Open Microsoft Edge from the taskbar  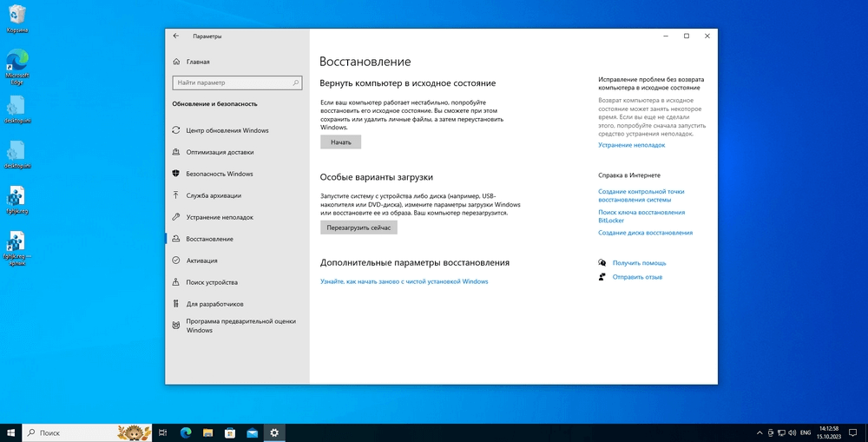coord(185,432)
